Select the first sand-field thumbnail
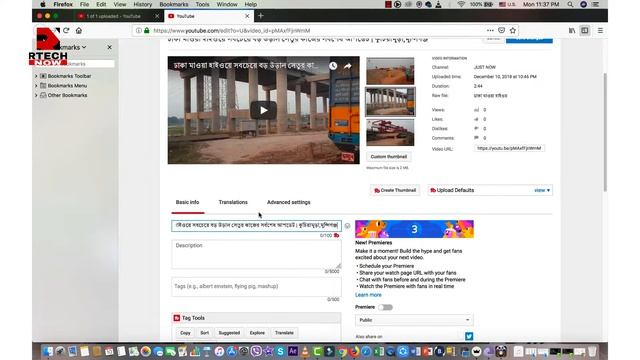Image resolution: width=640 pixels, height=360 pixels. [390, 71]
